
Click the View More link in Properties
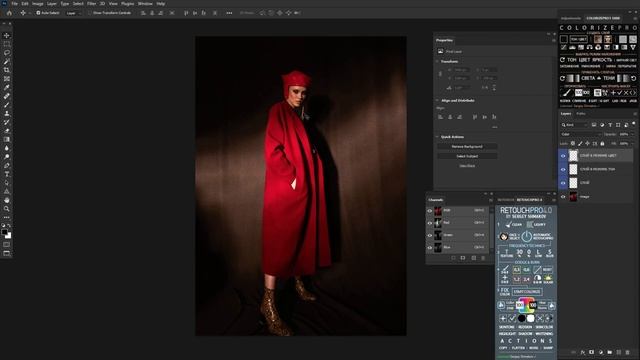[x=467, y=166]
